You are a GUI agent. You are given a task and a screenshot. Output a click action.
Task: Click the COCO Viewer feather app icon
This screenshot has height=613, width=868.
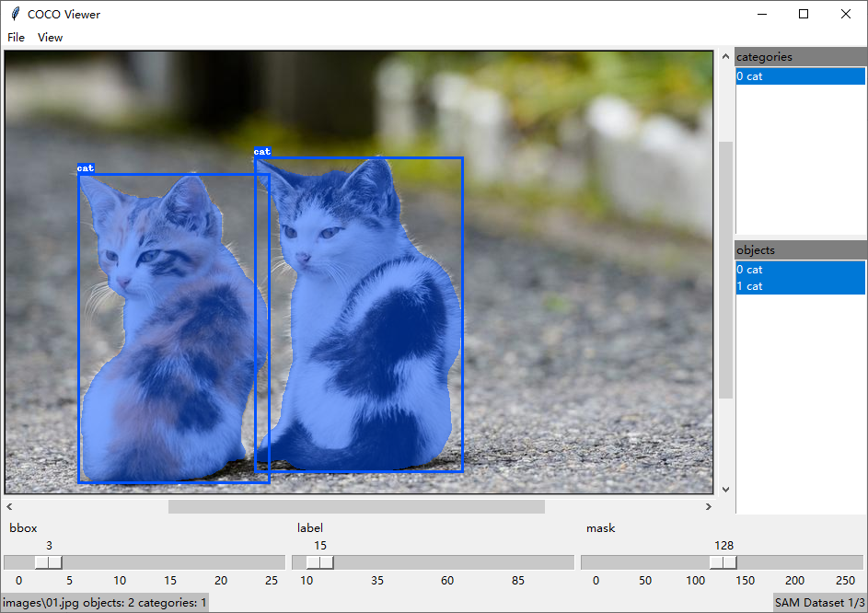coord(16,14)
